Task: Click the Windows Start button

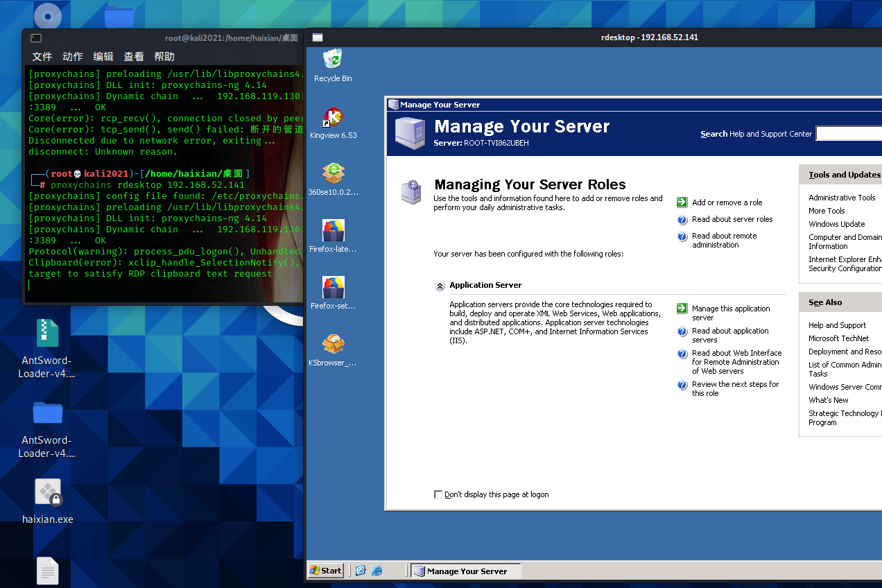Action: tap(326, 571)
